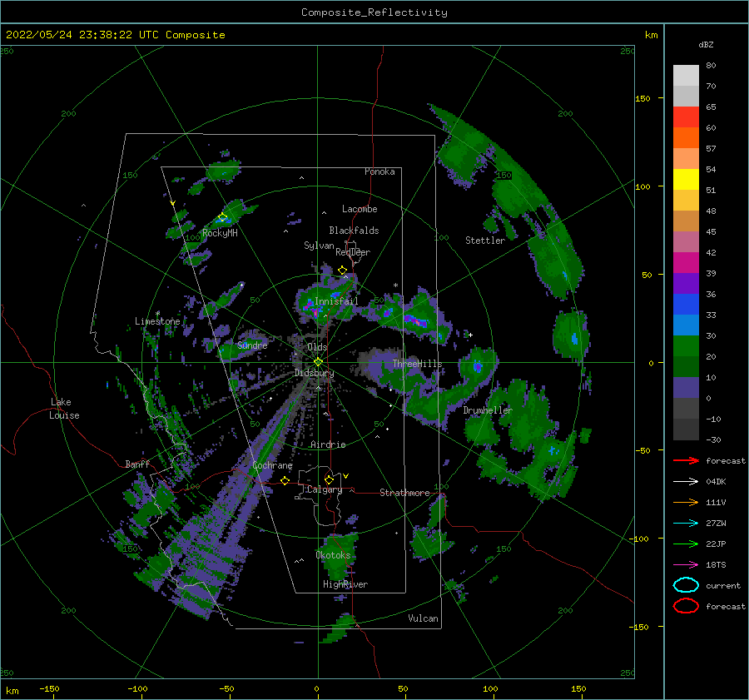Viewport: 749px width, 700px height.
Task: Click the purple 10 dBZ color swatch
Action: [686, 388]
